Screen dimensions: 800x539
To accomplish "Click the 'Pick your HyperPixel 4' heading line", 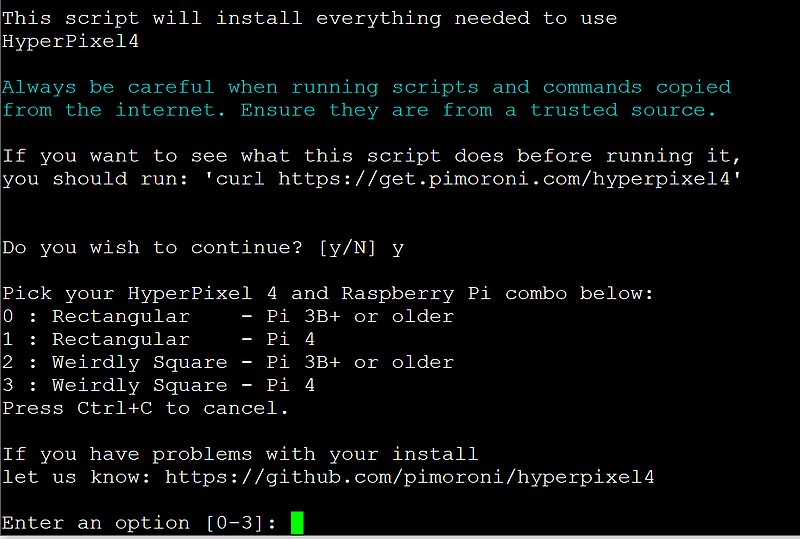I will point(328,293).
